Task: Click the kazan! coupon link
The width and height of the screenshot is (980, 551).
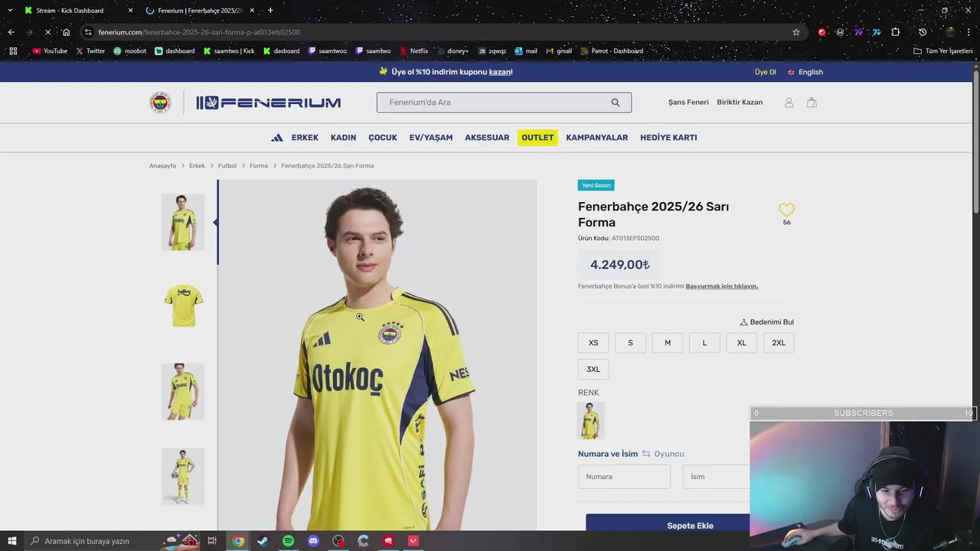Action: (x=501, y=72)
